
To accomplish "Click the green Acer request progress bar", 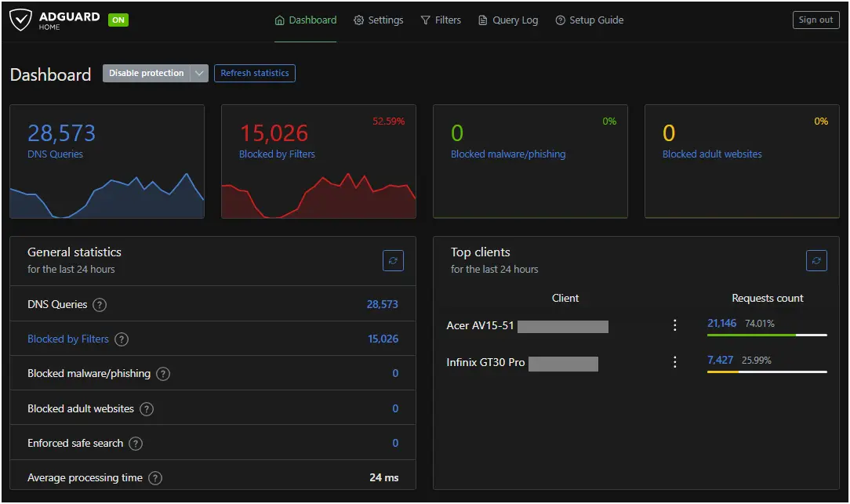I will pos(750,335).
